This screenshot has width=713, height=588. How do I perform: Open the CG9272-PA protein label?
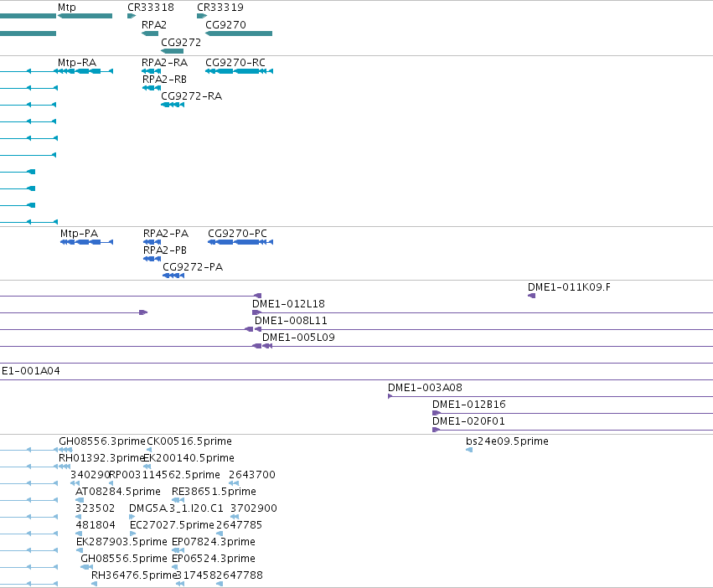(x=193, y=267)
